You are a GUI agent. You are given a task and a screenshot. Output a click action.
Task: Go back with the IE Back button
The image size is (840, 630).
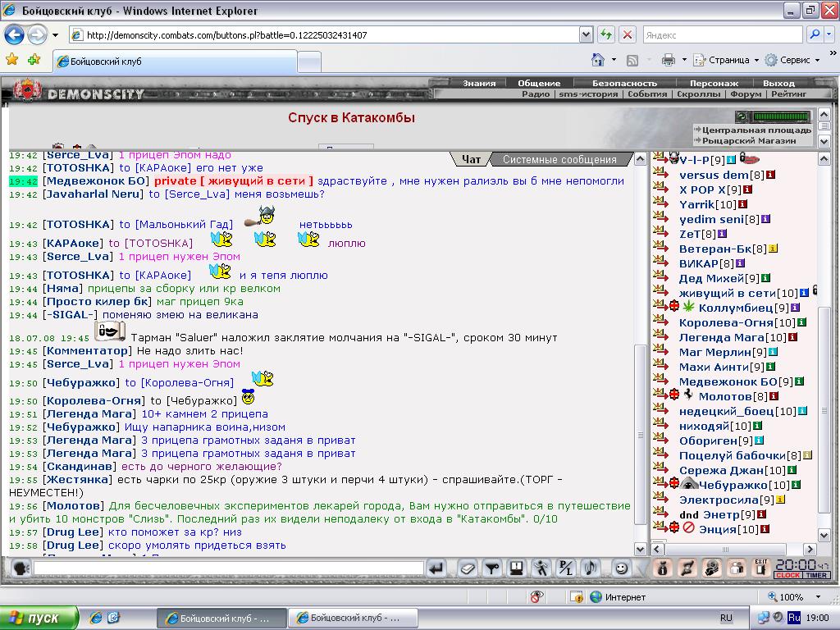pos(15,34)
